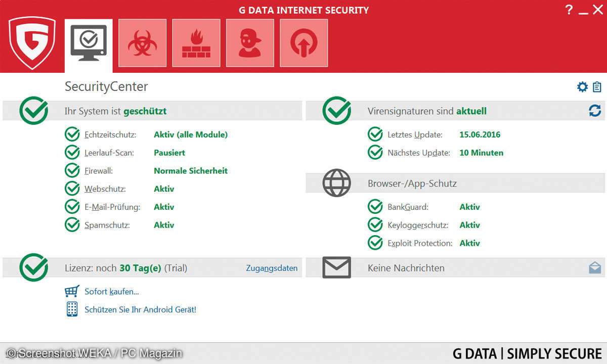This screenshot has height=364, width=607.
Task: Click Pausiert status value
Action: tap(169, 152)
